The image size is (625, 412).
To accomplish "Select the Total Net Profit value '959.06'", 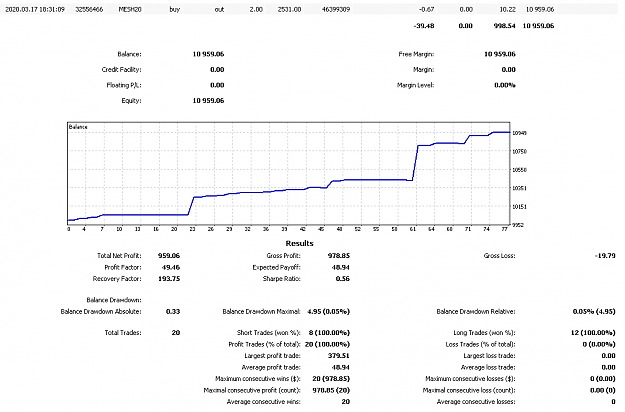I will click(x=169, y=256).
